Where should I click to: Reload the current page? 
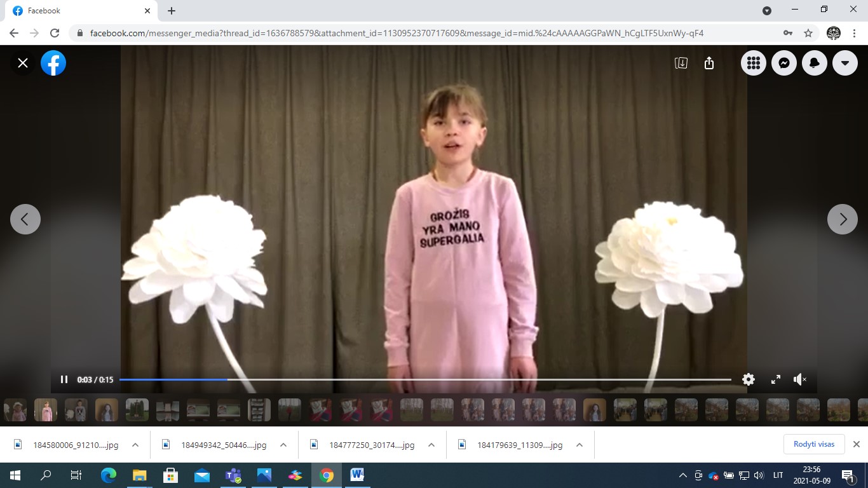[x=55, y=33]
